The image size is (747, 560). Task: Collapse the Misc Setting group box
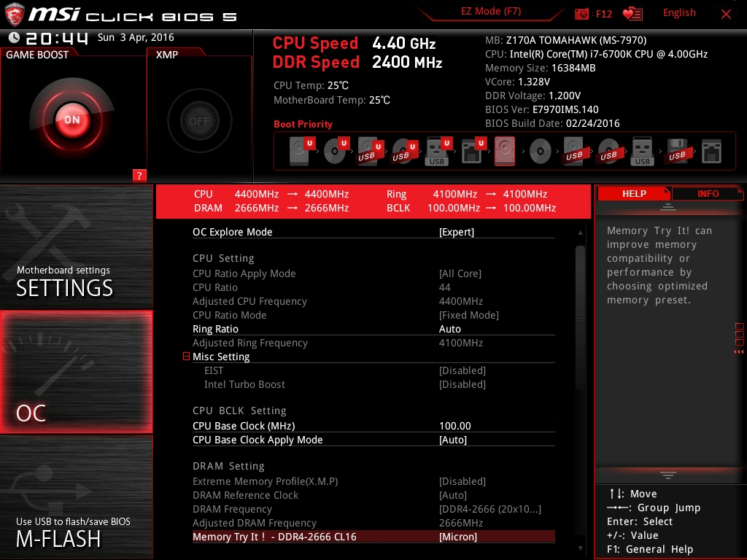point(186,356)
